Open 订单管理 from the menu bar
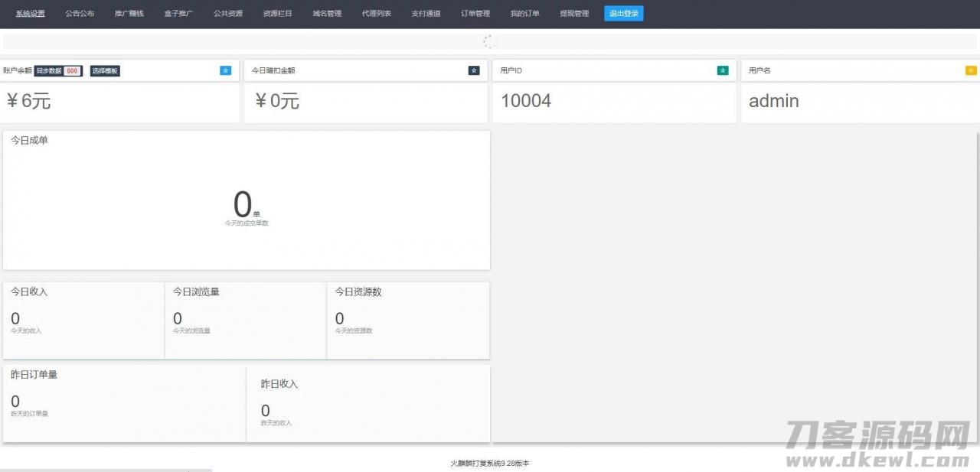980x472 pixels. [475, 13]
